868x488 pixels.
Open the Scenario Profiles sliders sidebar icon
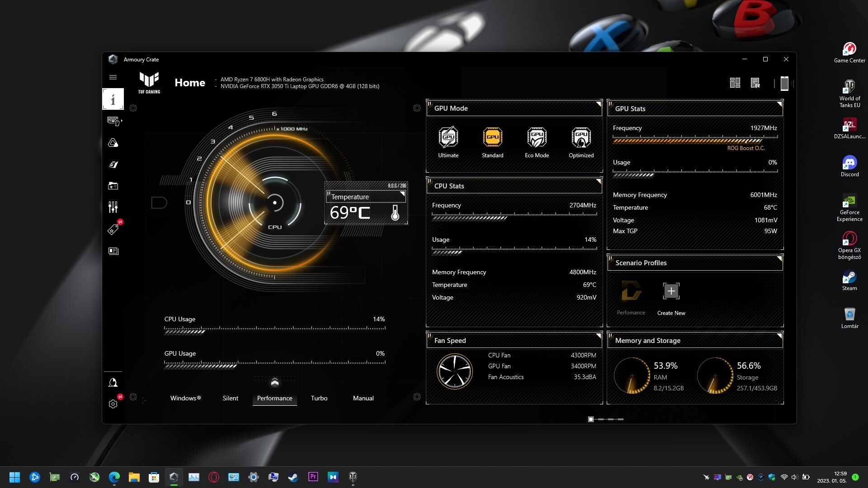tap(113, 207)
